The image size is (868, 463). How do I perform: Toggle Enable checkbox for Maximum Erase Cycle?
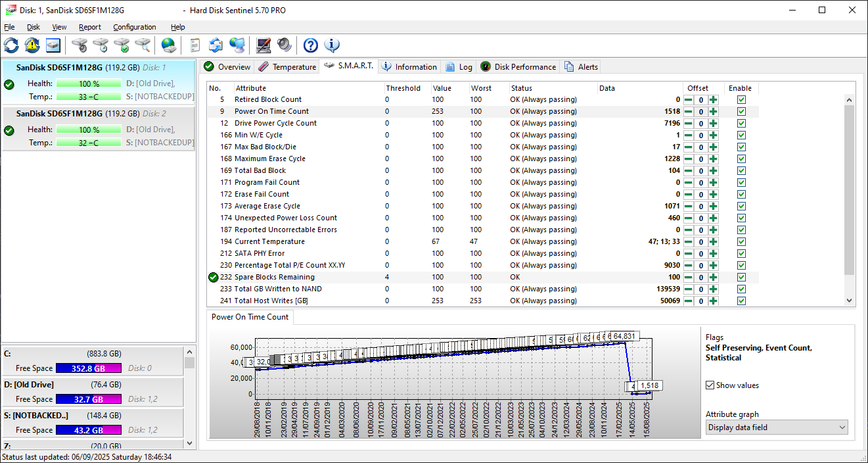(741, 159)
